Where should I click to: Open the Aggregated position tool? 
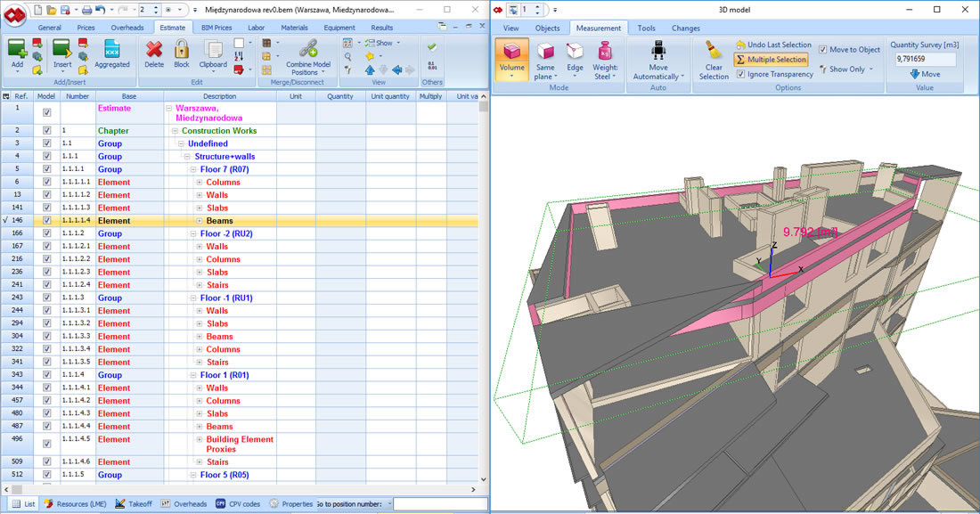(112, 54)
